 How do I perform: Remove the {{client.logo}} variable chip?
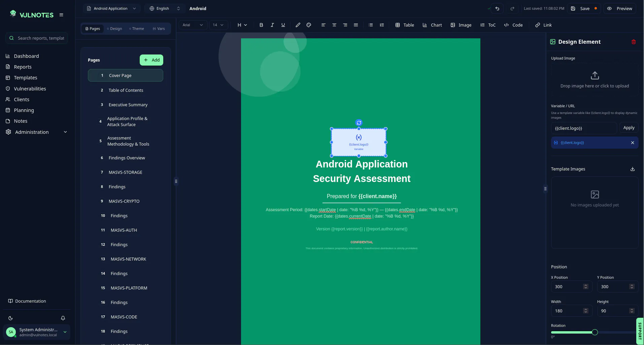[633, 143]
